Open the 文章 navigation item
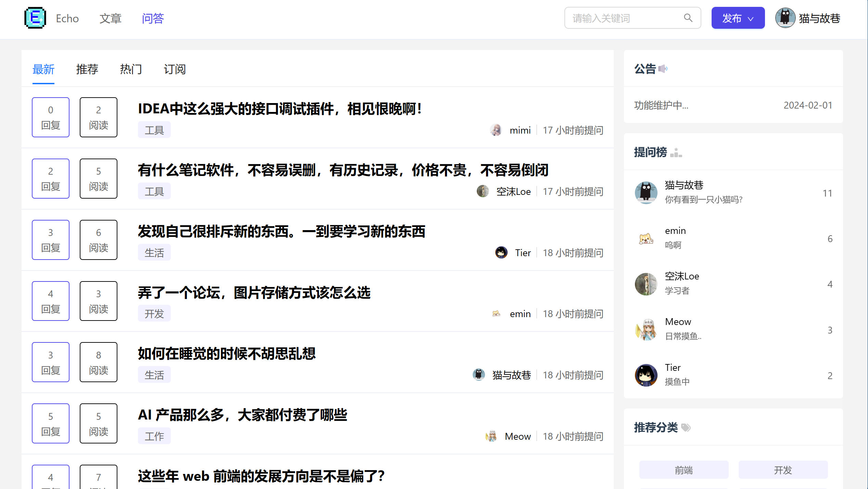Viewport: 868px width, 489px height. (x=110, y=18)
